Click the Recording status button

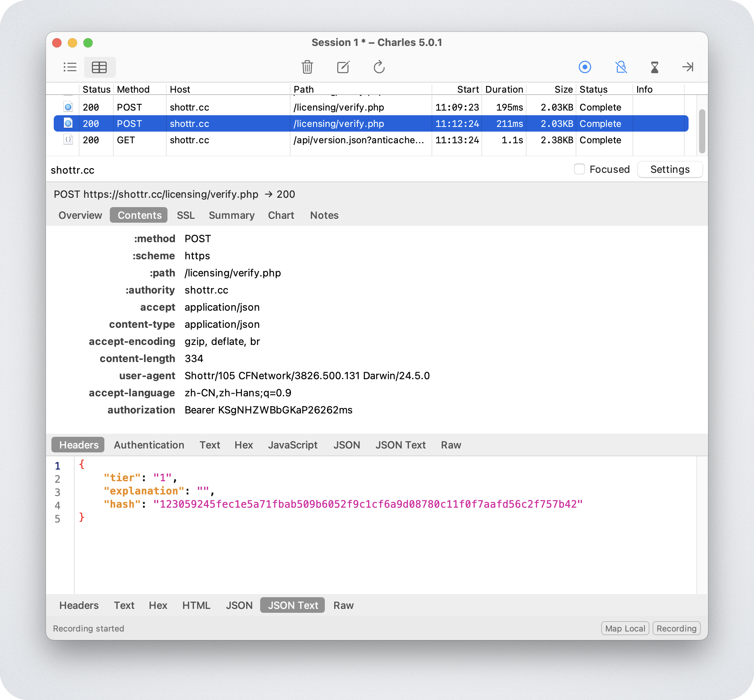[x=676, y=628]
